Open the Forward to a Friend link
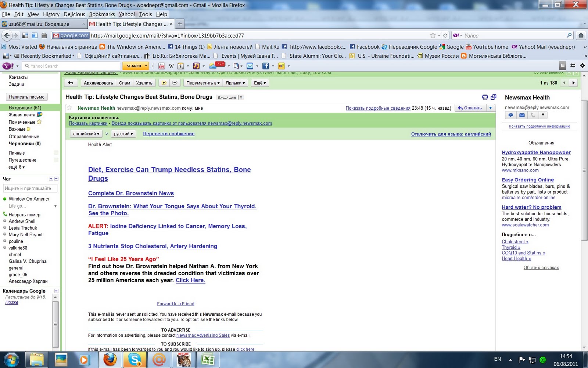The width and height of the screenshot is (588, 368). (176, 304)
